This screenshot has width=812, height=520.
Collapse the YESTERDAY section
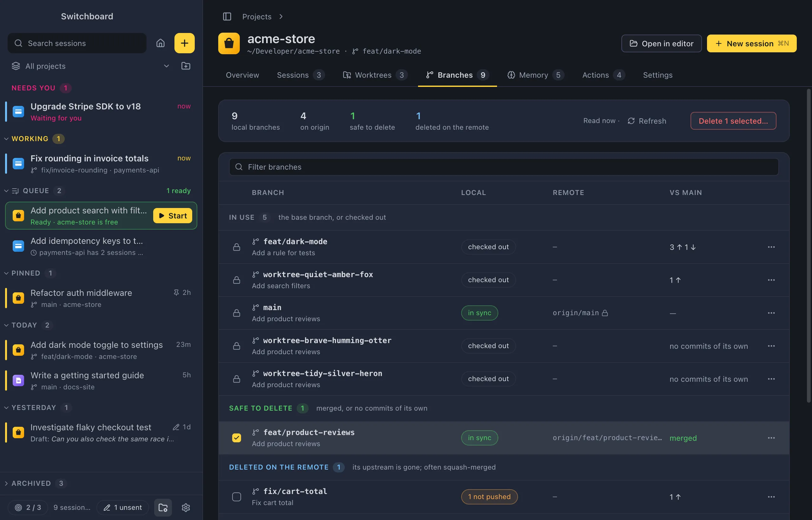click(x=6, y=407)
